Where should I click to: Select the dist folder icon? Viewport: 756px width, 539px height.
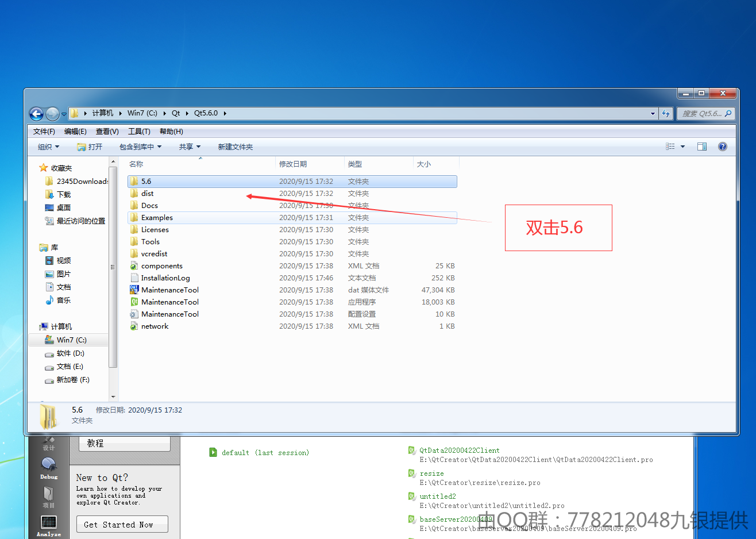pos(134,194)
